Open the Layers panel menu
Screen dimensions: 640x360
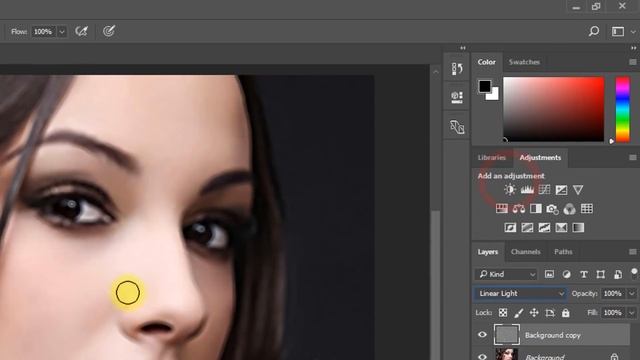click(x=633, y=252)
